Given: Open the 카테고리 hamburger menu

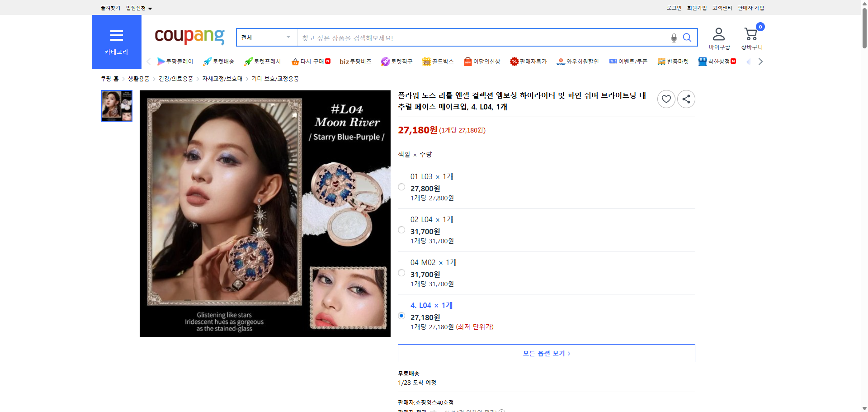Looking at the screenshot, I should (x=116, y=36).
